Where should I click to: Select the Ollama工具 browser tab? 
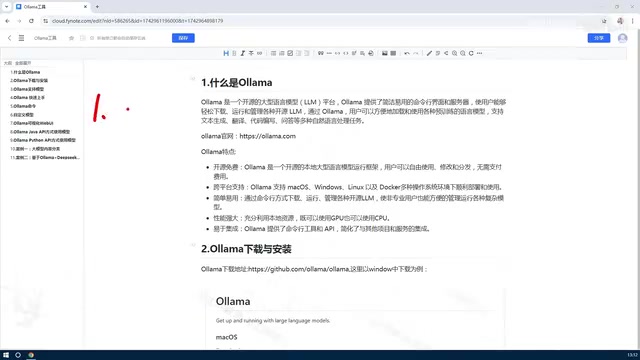51,7
